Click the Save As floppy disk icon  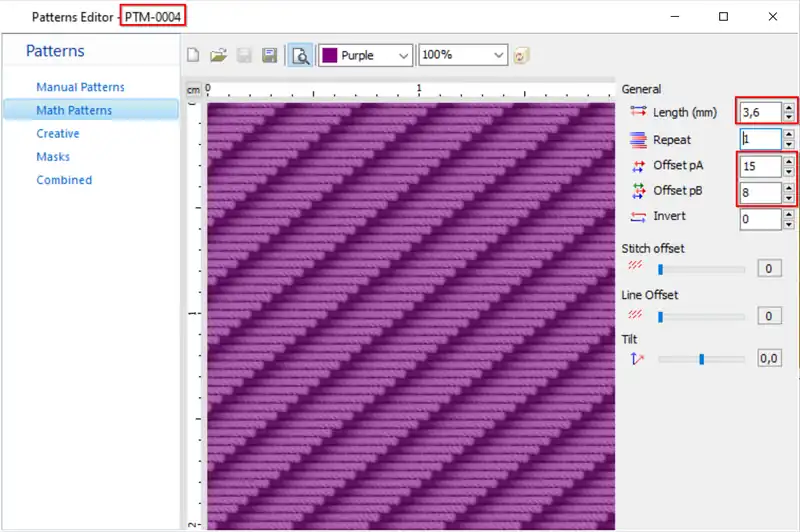pos(269,55)
